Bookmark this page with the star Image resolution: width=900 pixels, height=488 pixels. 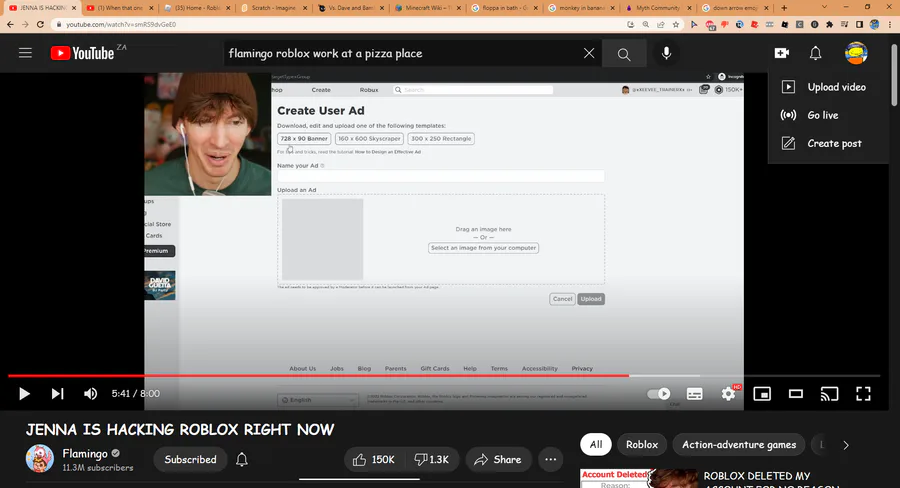coord(676,25)
